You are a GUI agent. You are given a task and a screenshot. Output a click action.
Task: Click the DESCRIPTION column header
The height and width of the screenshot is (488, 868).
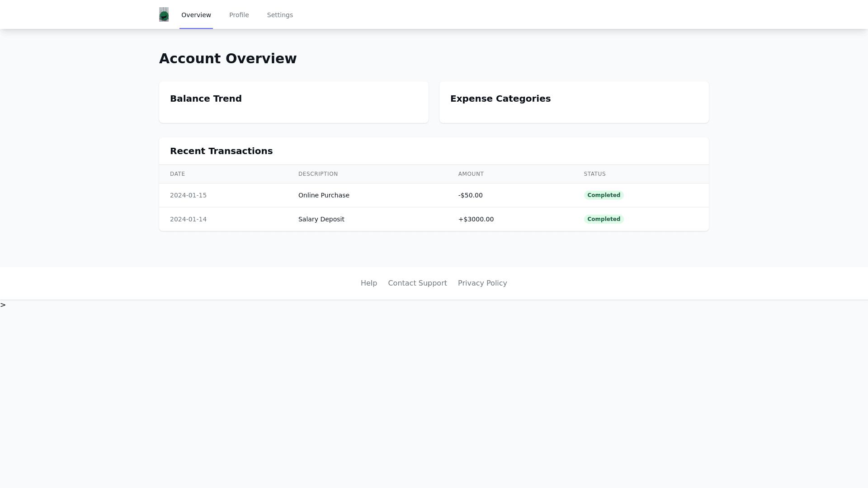click(318, 174)
